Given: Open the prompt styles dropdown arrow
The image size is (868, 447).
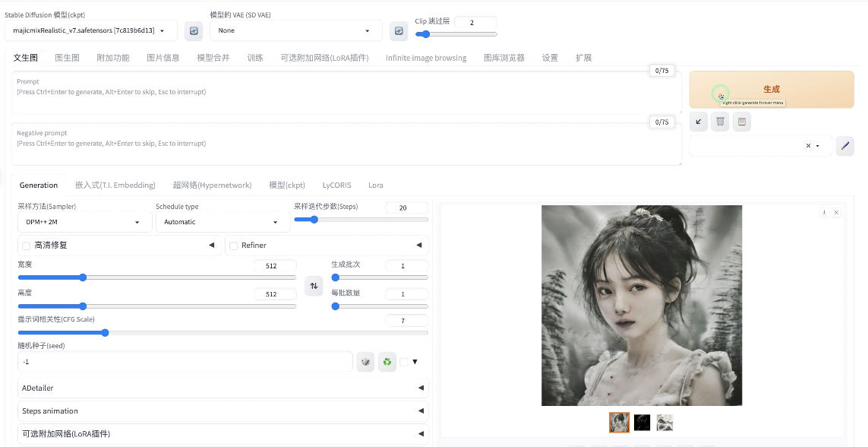Looking at the screenshot, I should 818,146.
